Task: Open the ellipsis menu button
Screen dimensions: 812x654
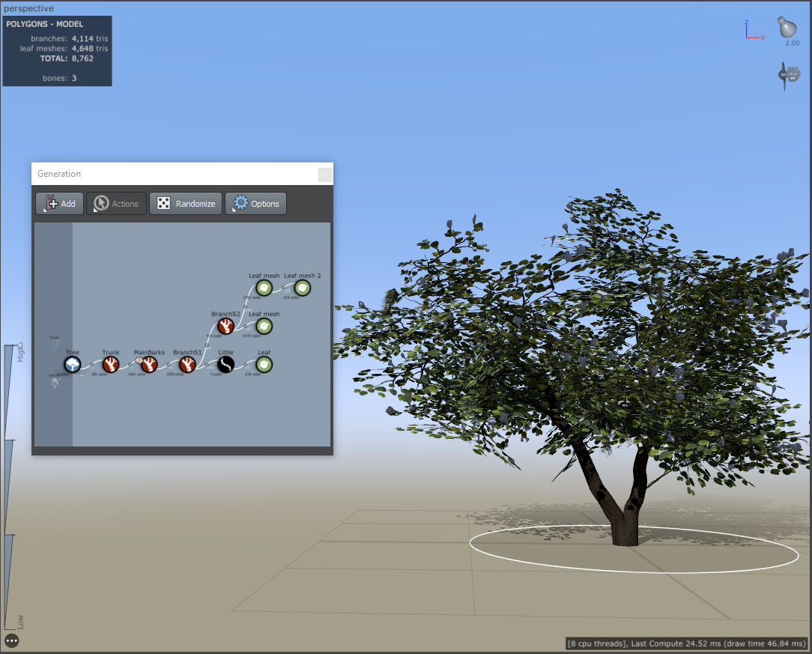Action: click(x=12, y=641)
